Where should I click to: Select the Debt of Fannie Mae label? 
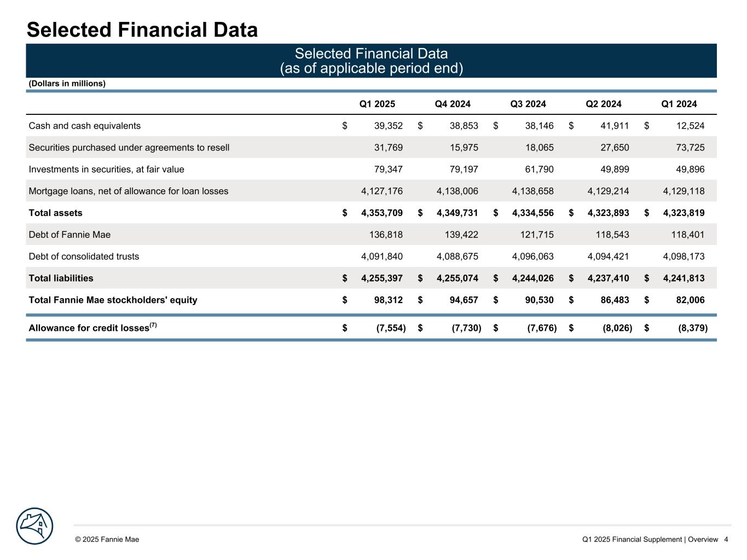(70, 235)
